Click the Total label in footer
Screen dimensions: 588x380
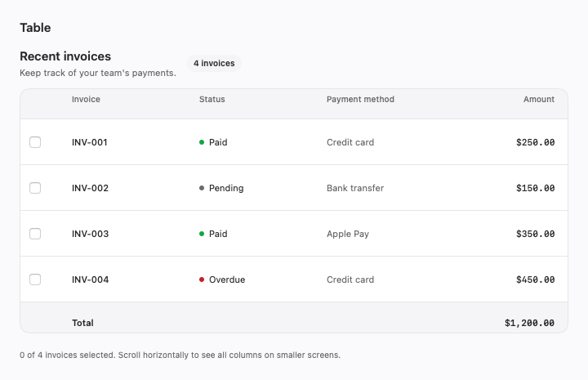point(82,323)
